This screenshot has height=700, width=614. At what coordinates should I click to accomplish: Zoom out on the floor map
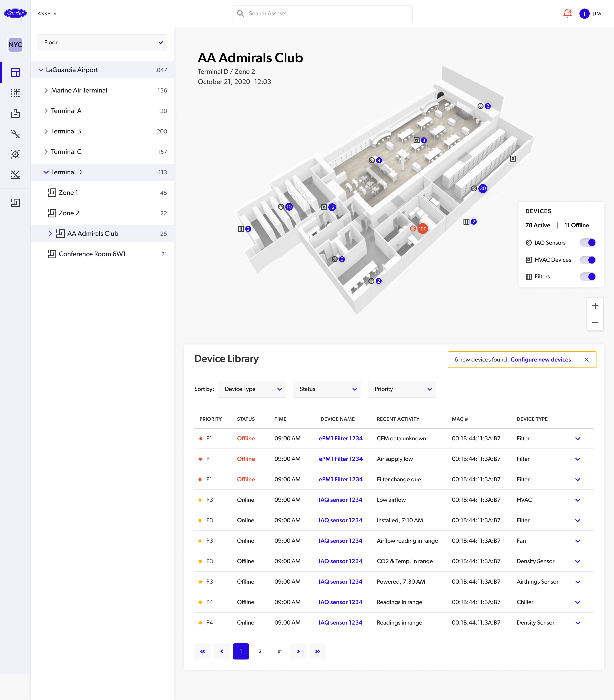pyautogui.click(x=595, y=322)
